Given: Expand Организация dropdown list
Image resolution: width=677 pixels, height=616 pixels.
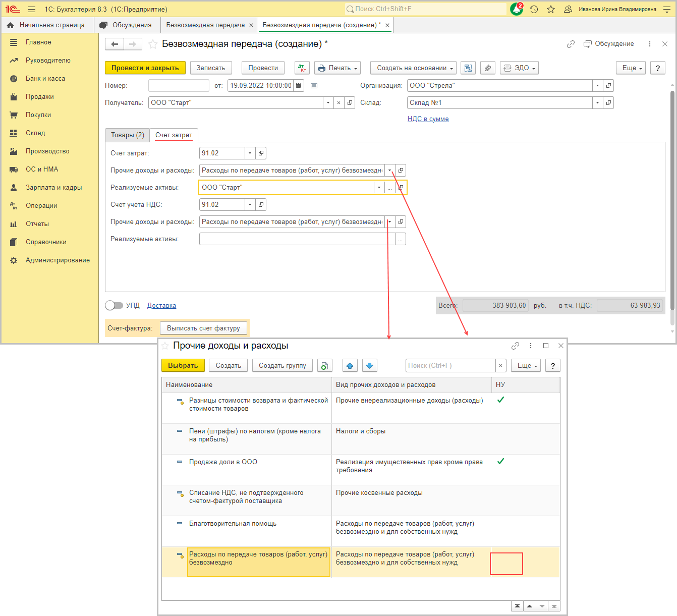Looking at the screenshot, I should (x=598, y=86).
